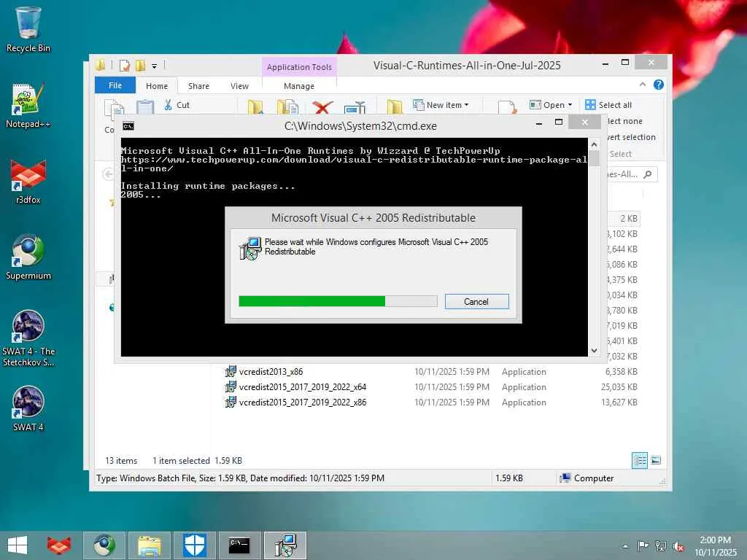This screenshot has width=747, height=560.
Task: Switch to the installer taskbar icon
Action: [x=285, y=545]
